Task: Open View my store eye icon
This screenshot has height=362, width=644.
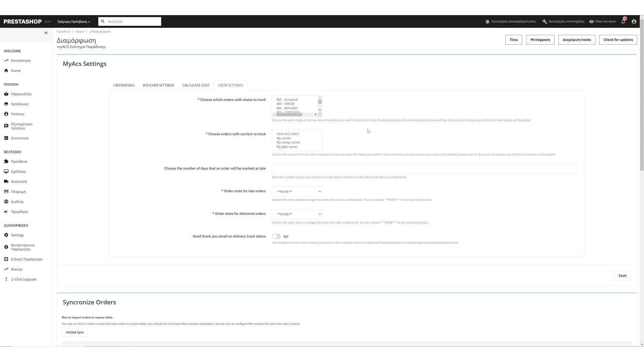Action: point(591,21)
